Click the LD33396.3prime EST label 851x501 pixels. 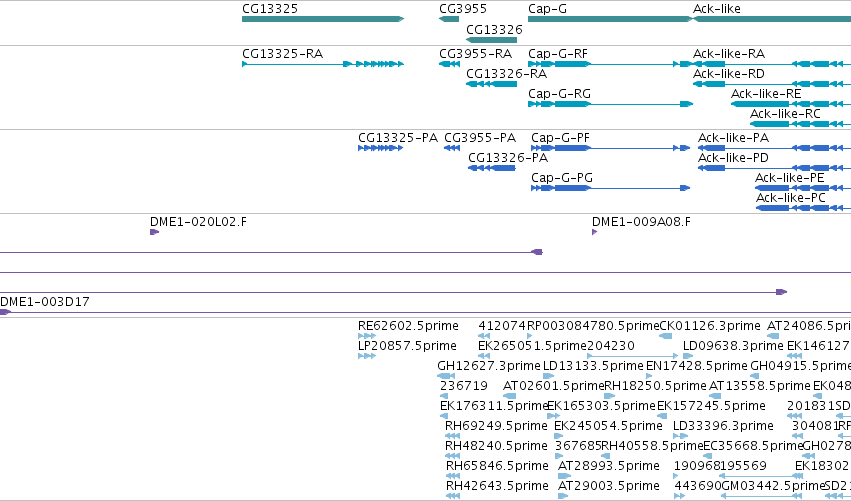coord(723,426)
